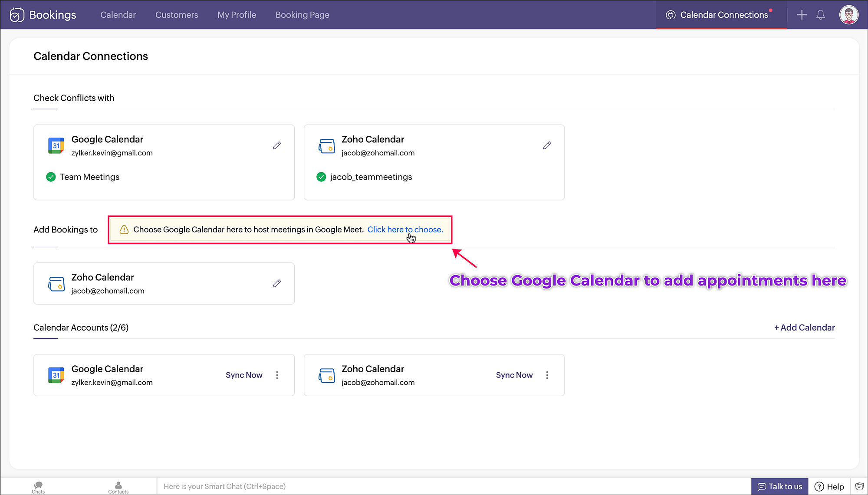
Task: Focus the Smart Chat input field
Action: tap(454, 486)
